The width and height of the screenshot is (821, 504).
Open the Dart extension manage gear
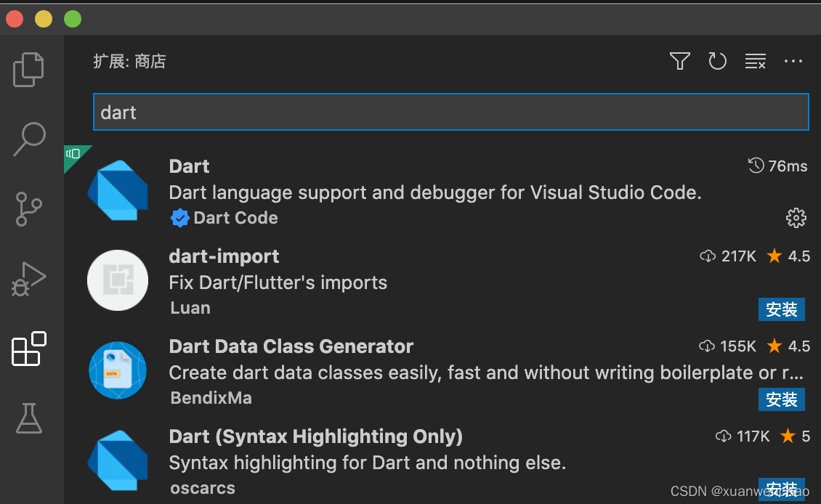coord(796,217)
